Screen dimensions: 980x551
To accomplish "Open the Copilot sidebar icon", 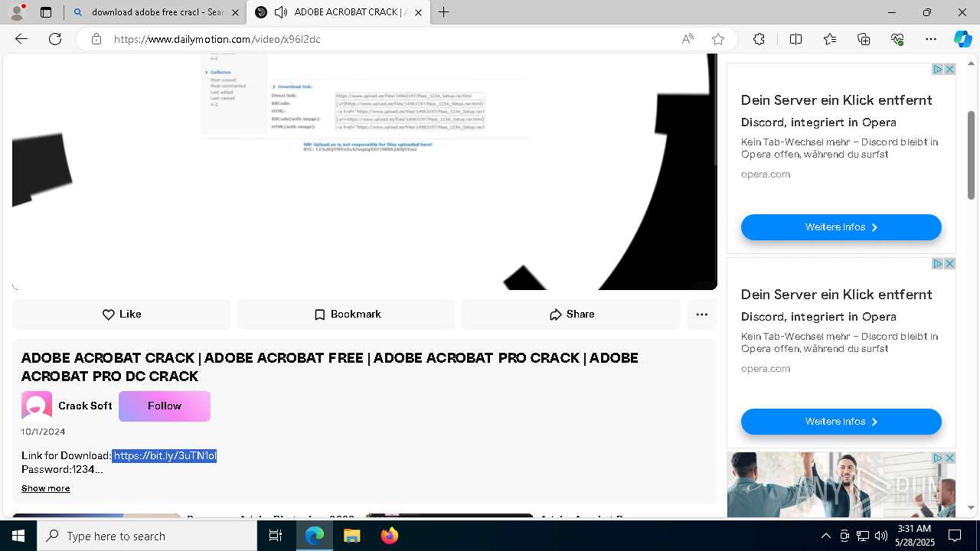I will 962,39.
